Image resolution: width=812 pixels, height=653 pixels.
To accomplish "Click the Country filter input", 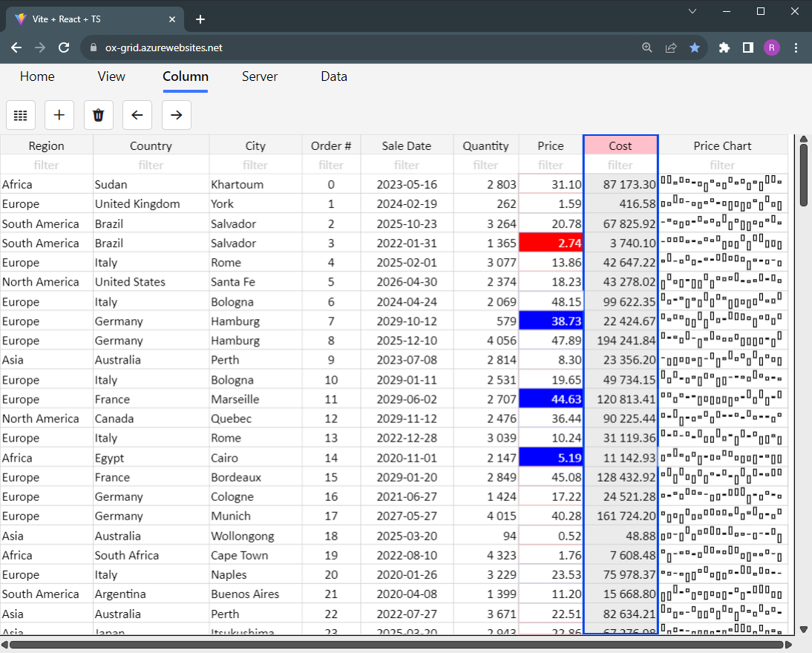I will pyautogui.click(x=151, y=165).
